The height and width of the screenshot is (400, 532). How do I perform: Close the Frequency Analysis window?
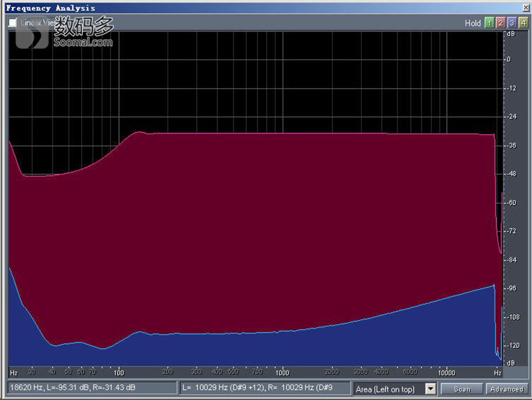523,7
